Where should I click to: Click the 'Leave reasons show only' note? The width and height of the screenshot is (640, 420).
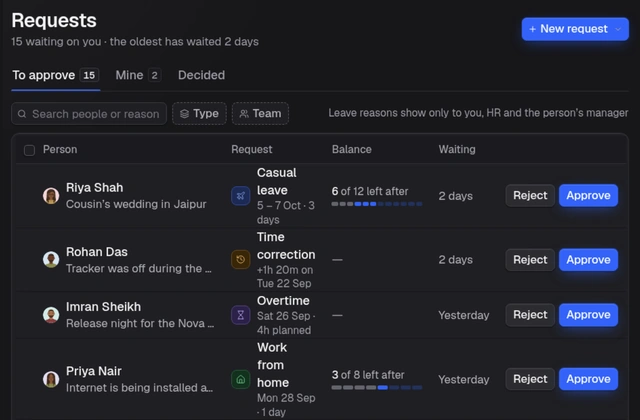[x=478, y=113]
